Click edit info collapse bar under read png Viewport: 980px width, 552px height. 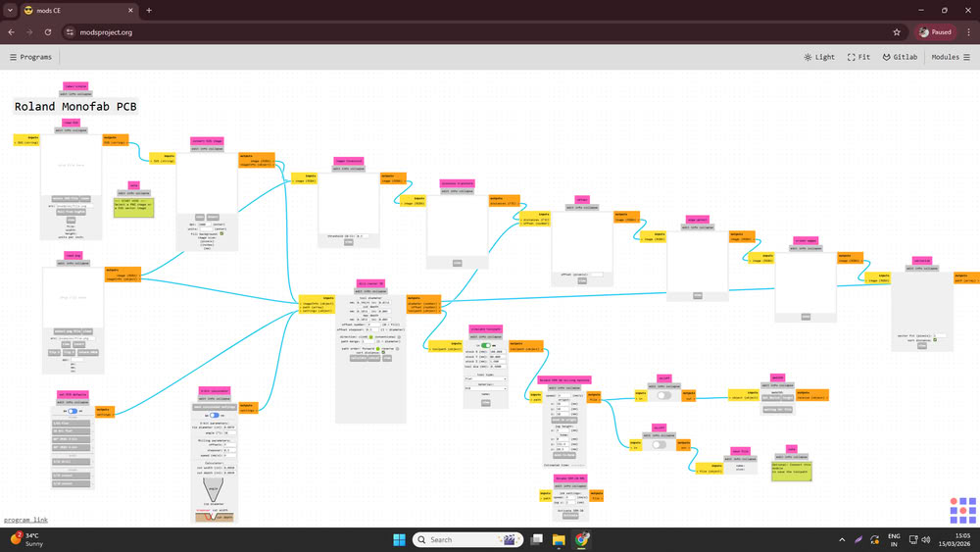tap(73, 263)
